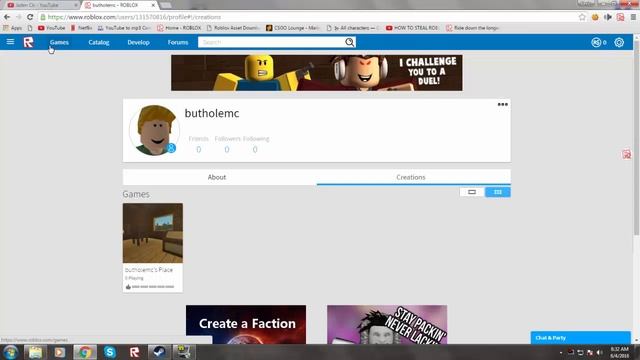Click the butholemc's Place title link

(149, 270)
